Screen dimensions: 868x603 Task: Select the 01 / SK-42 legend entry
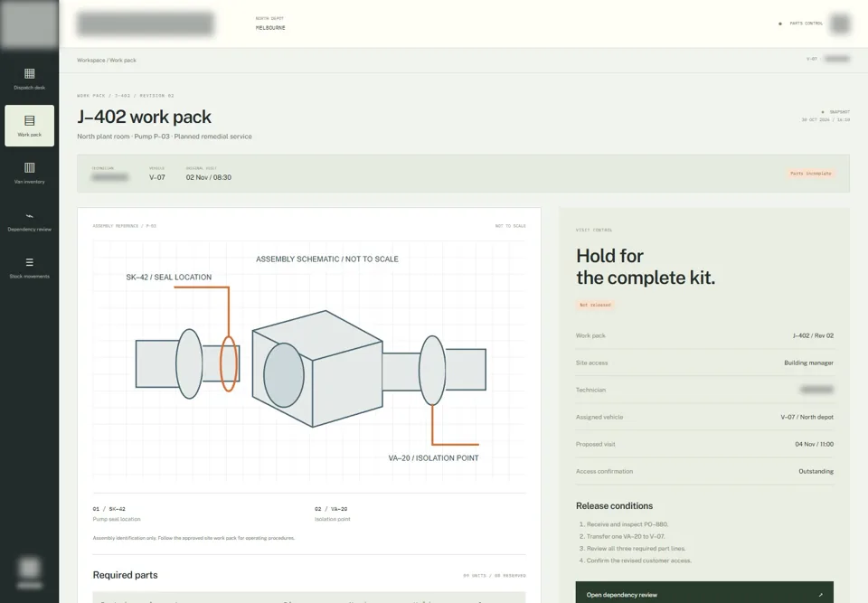pyautogui.click(x=117, y=513)
